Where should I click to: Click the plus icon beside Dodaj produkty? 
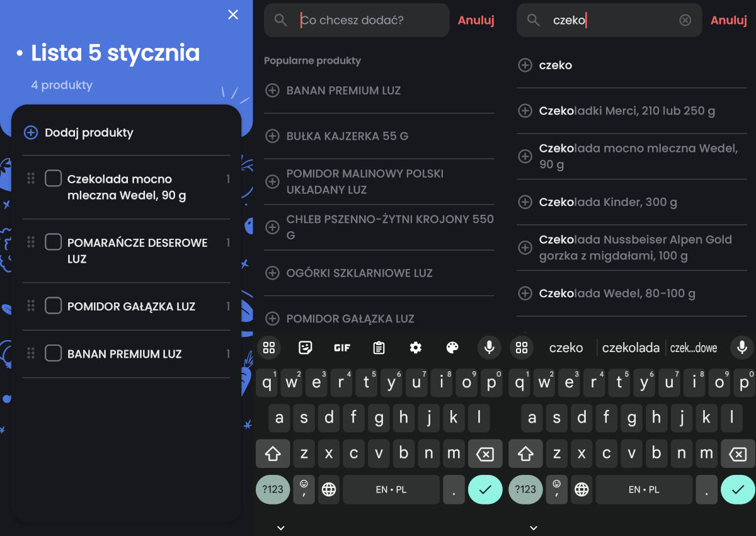coord(30,133)
